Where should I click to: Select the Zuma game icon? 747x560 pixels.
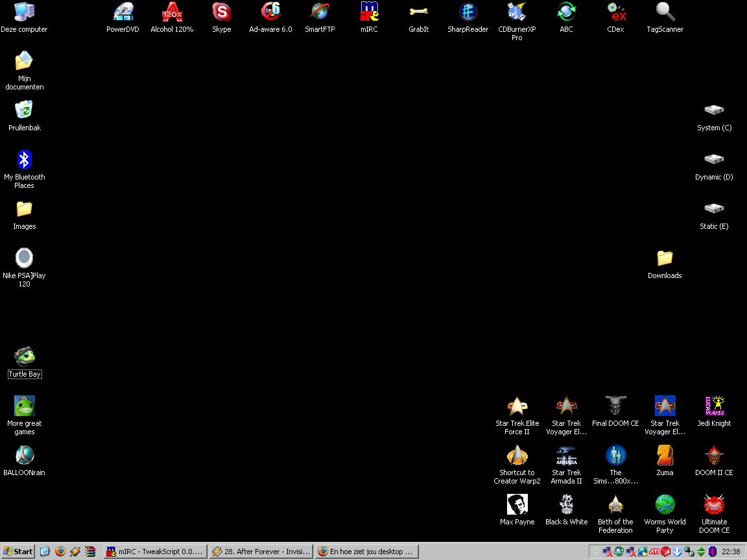point(665,460)
